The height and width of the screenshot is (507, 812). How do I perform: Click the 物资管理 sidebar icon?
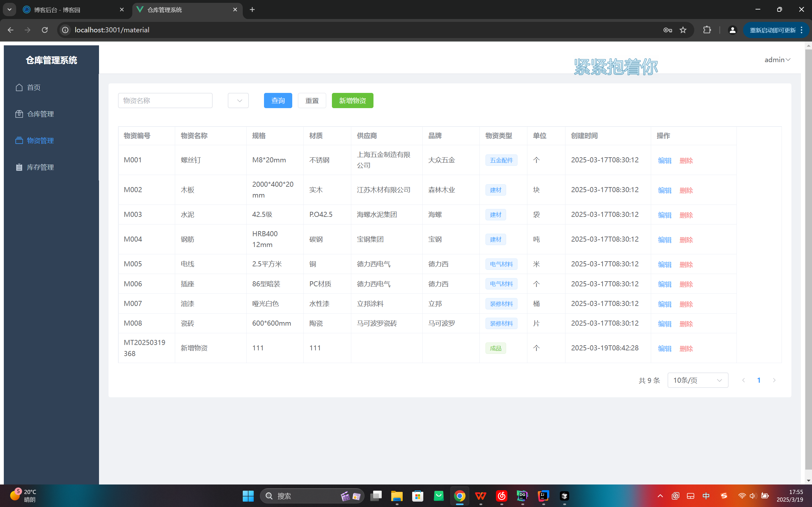pos(19,140)
